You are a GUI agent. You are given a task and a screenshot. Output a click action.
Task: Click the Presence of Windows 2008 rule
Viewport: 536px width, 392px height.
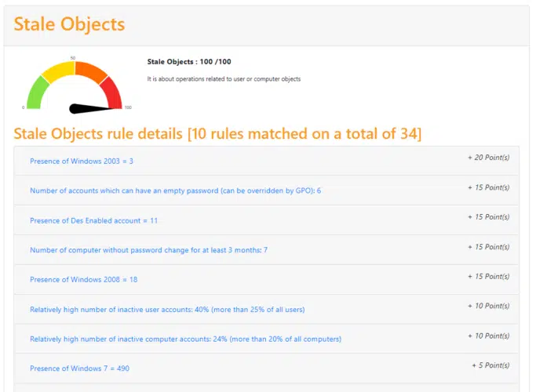[84, 280]
